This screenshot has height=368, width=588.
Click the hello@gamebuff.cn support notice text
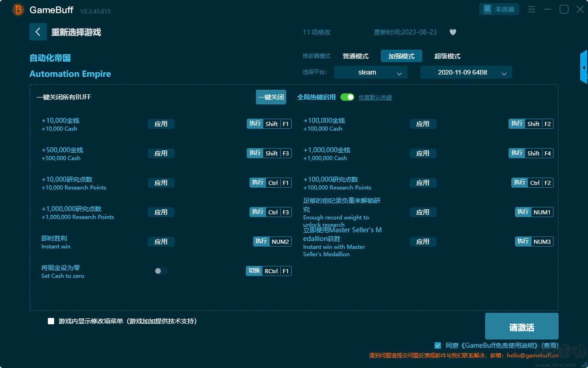(x=464, y=356)
